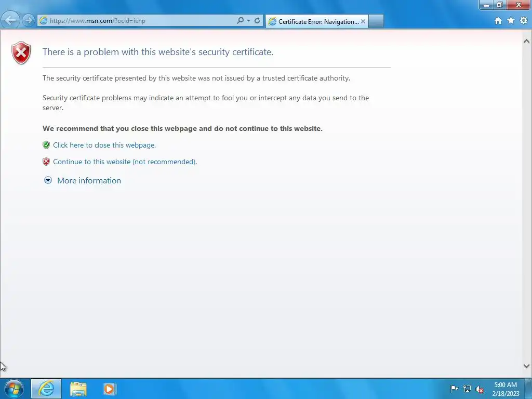Continue to this website (not recommended)

coord(125,162)
